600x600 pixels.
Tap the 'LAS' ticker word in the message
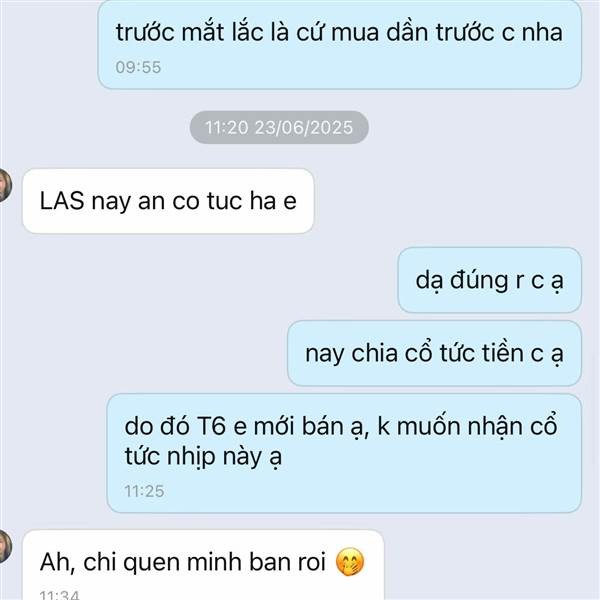click(62, 201)
